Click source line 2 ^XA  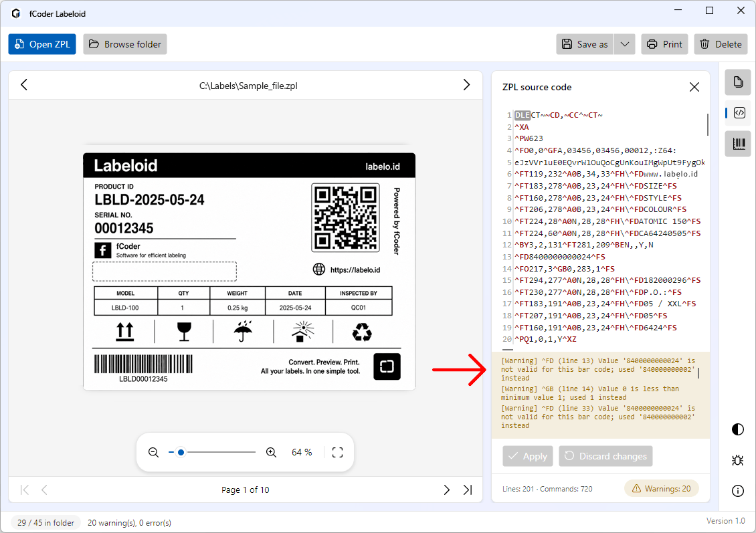[522, 127]
